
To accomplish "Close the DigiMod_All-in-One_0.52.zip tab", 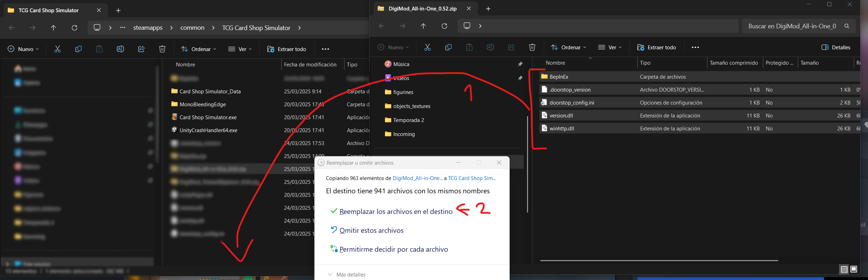I will 469,9.
